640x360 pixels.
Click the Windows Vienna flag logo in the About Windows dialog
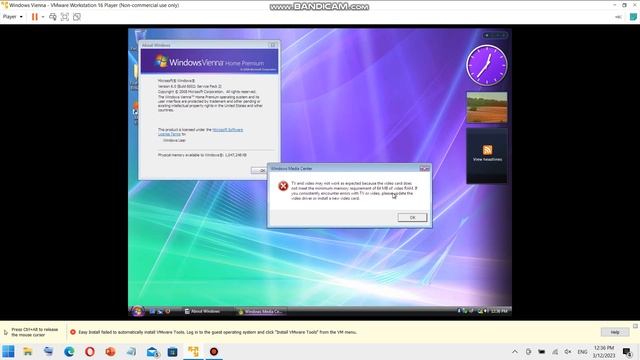point(162,62)
